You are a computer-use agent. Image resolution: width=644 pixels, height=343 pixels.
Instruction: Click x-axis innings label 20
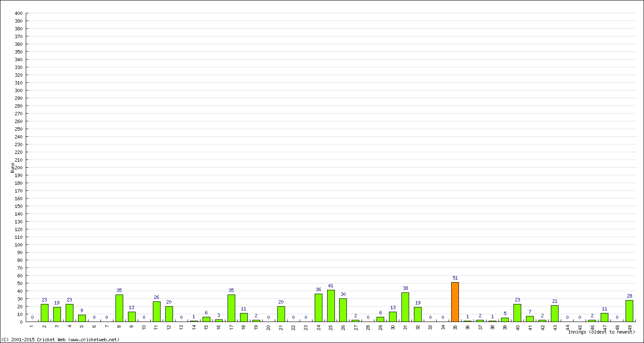(x=268, y=327)
